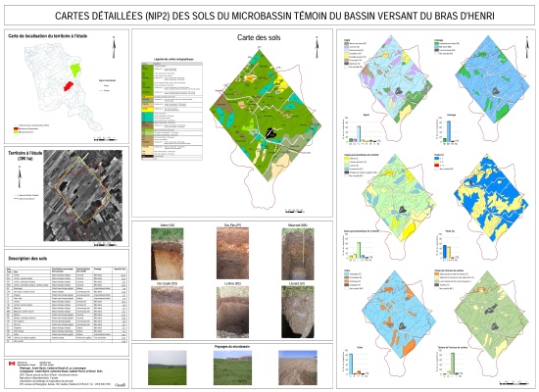The width and height of the screenshot is (539, 392).
Task: Click the scale bar under the aerial photo
Action: (x=105, y=244)
